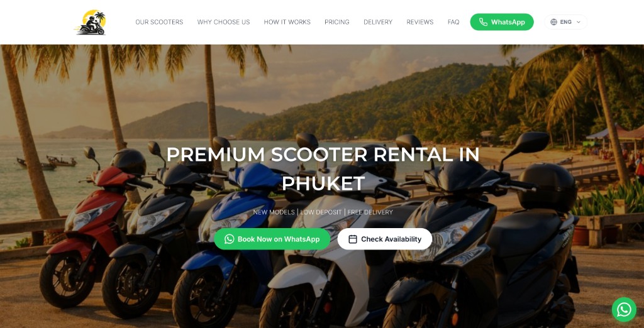Click the scooter rider logo

[91, 22]
